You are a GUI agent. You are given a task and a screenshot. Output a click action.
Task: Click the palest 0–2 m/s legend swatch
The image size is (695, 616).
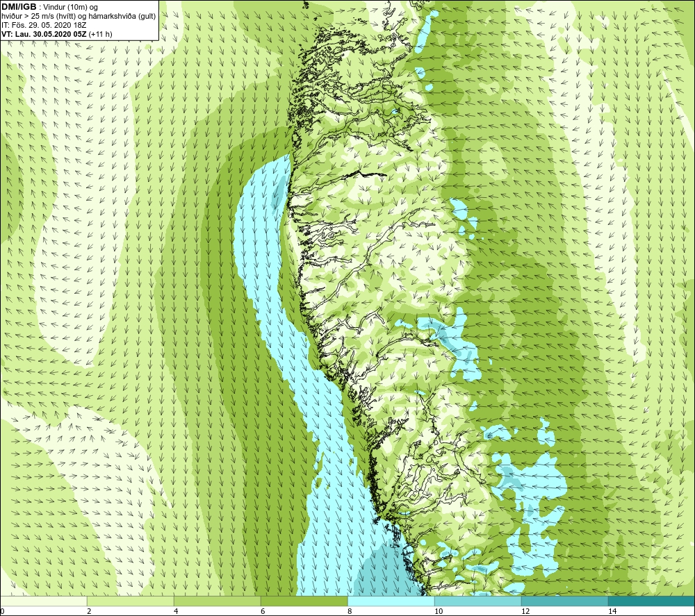(44, 601)
